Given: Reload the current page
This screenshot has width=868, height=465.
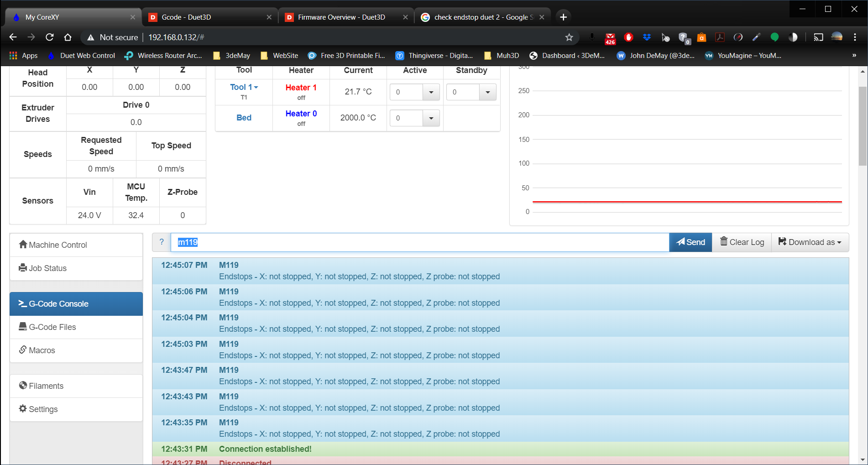Looking at the screenshot, I should (x=49, y=37).
